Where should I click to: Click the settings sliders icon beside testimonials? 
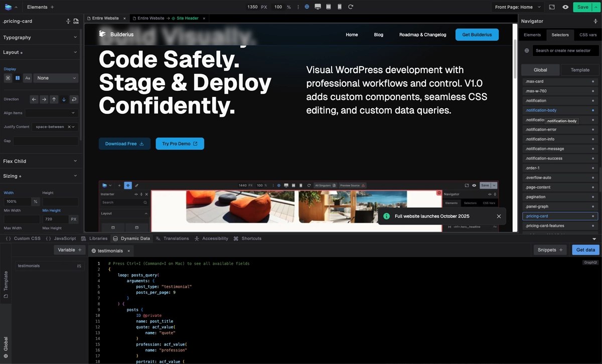tap(79, 266)
